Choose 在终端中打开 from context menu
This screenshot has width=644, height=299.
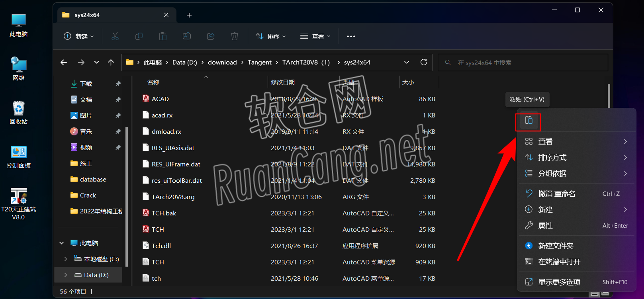[x=576, y=262]
